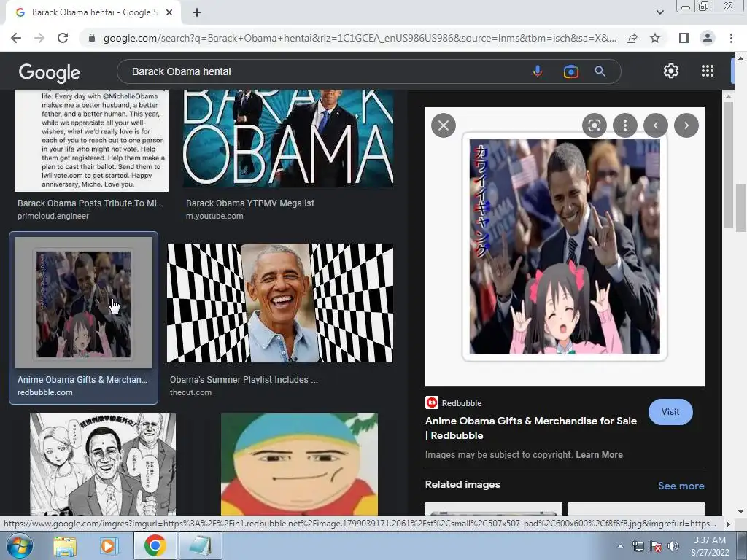747x560 pixels.
Task: Open a new tab with the plus button
Action: (x=197, y=13)
